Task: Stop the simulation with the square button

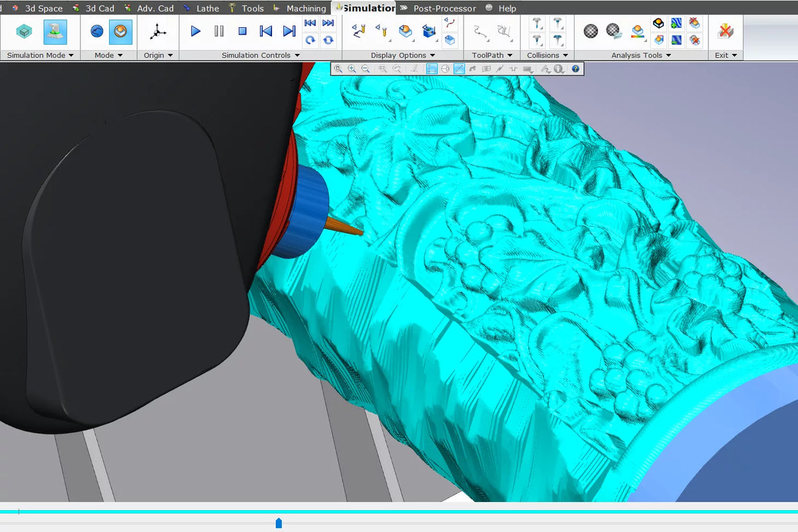Action: pos(243,31)
